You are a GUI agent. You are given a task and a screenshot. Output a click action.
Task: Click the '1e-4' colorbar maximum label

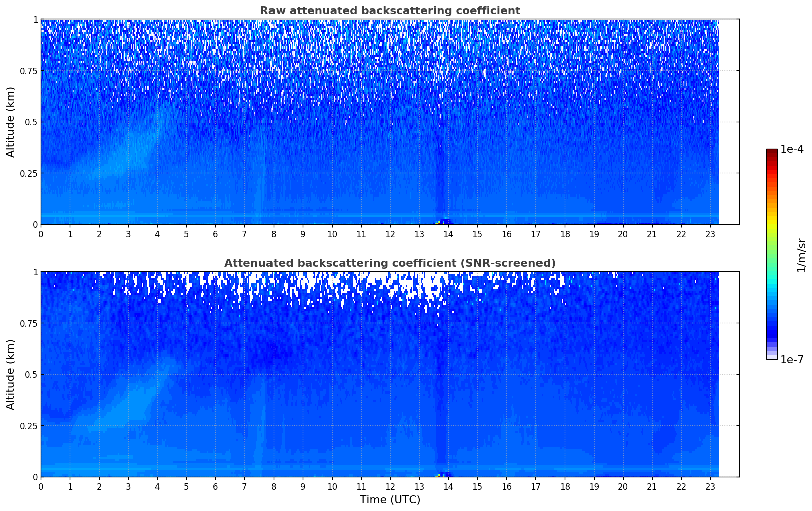792,149
